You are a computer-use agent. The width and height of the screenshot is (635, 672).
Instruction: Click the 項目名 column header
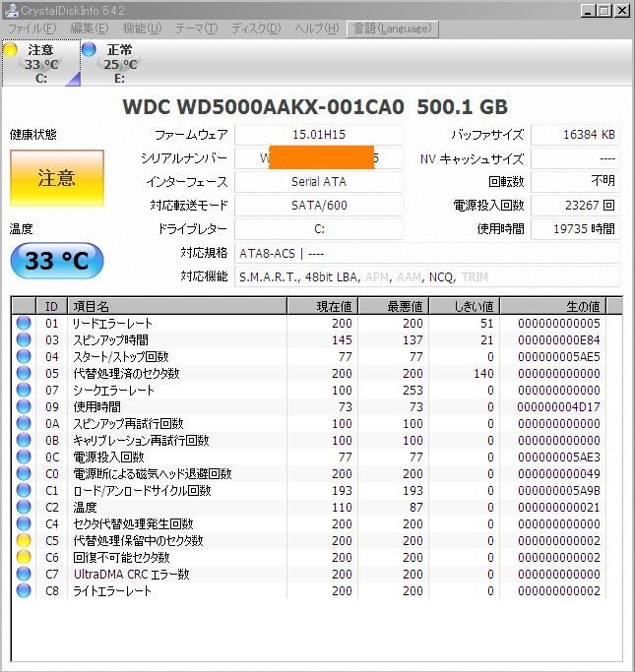tap(177, 306)
